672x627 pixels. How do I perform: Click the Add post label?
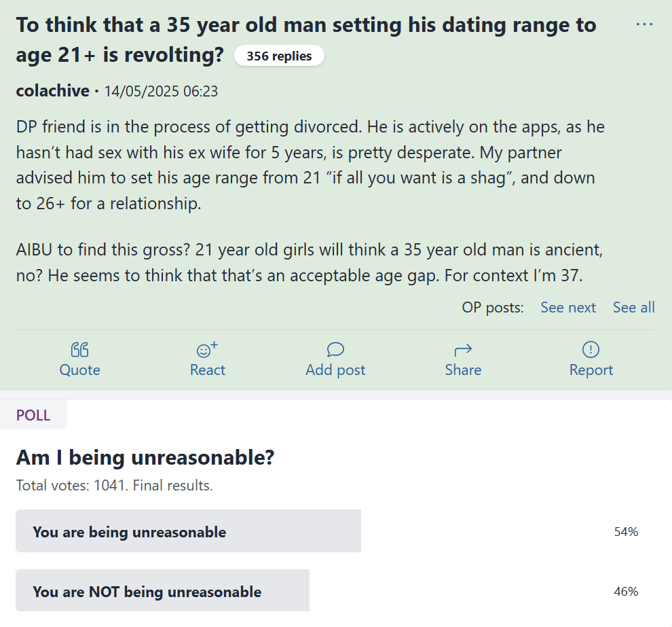335,370
